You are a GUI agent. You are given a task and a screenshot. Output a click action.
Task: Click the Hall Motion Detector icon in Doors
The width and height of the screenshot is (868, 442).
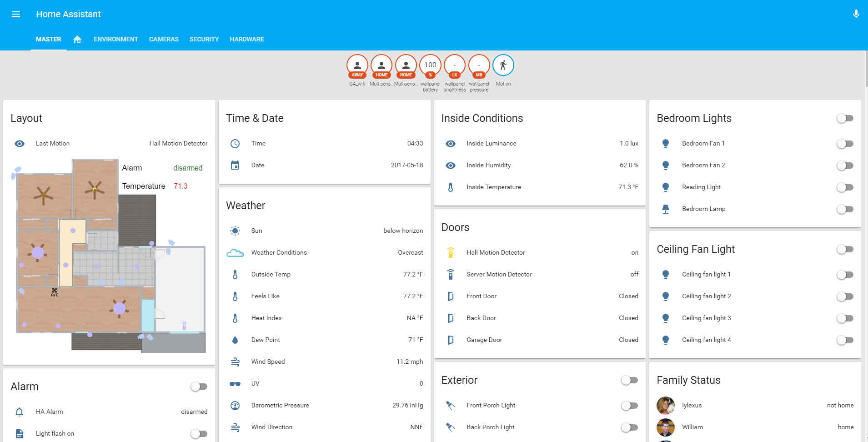click(451, 252)
